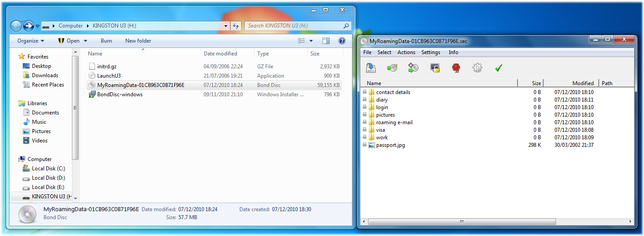
Task: Click the Open button in Explorer toolbar
Action: 69,41
